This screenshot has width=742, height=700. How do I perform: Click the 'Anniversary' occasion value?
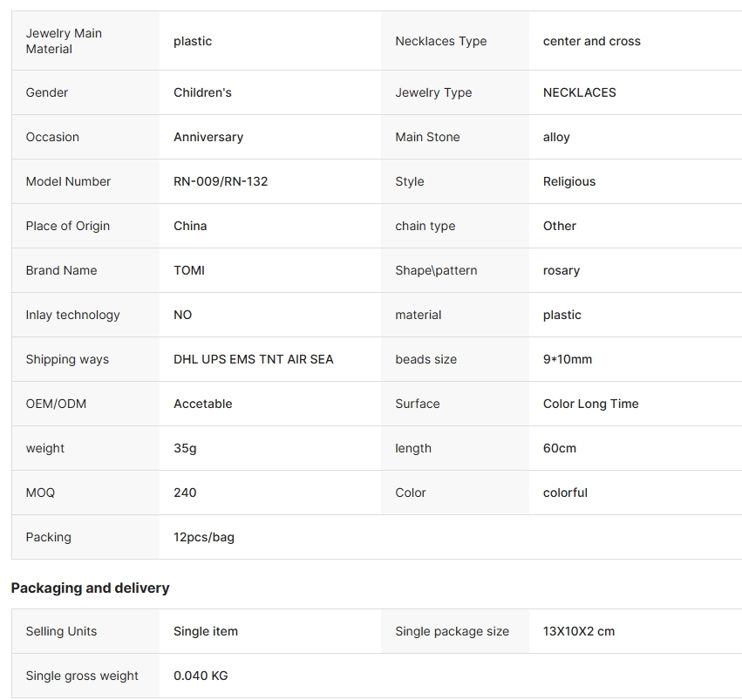coord(208,137)
